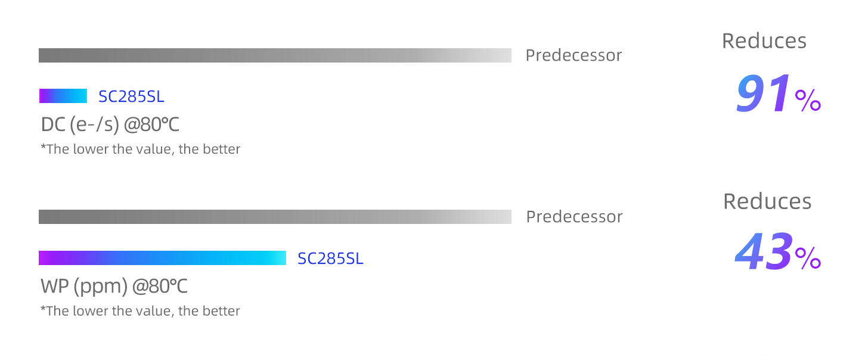The width and height of the screenshot is (868, 355).
Task: Click the cyan right end of the WP SC285SL bar
Action: (x=279, y=258)
